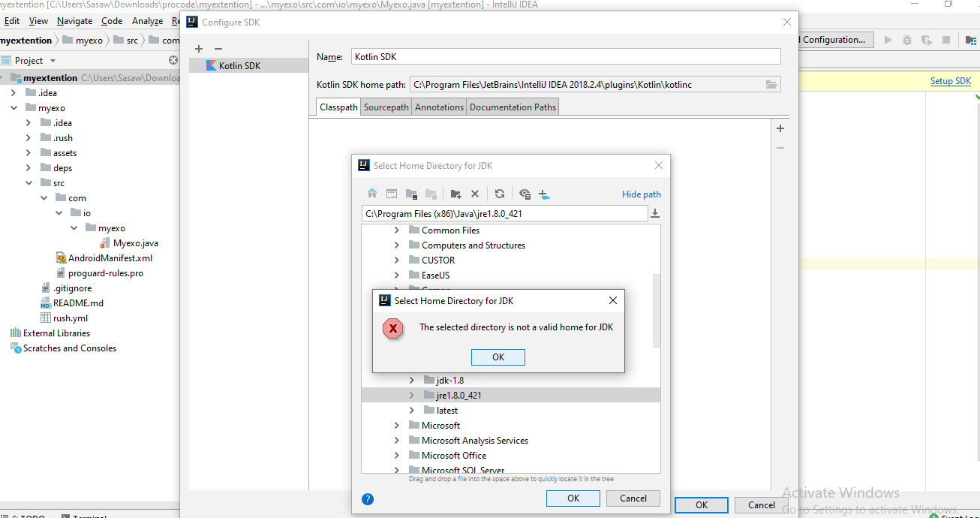Expand the deps folder in Project tree
This screenshot has width=980, height=518.
29,168
